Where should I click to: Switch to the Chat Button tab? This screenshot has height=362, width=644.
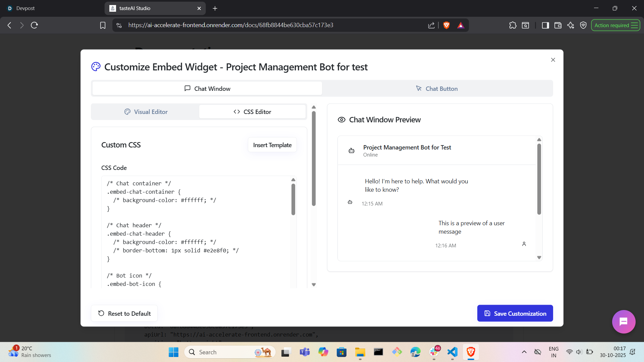[x=437, y=88]
